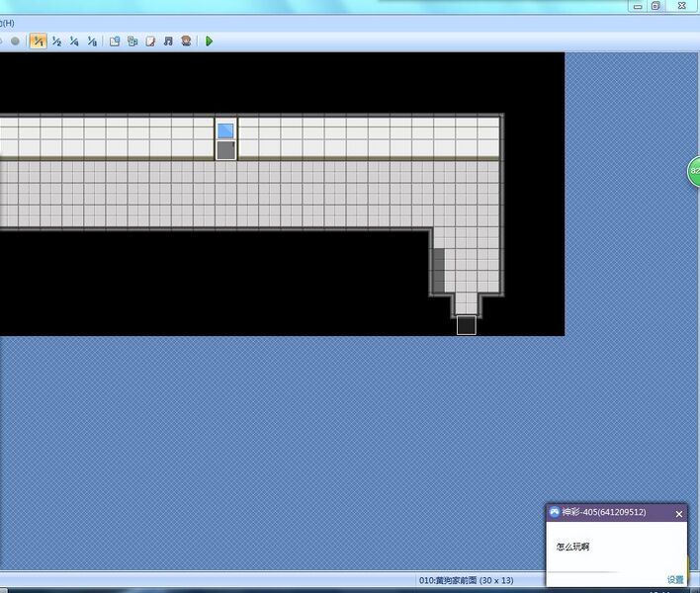Open the Database toolbar icon
700x593 pixels.
tap(115, 42)
